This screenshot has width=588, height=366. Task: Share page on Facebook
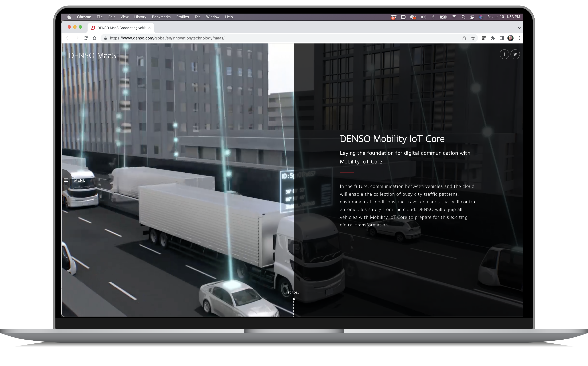(x=504, y=54)
